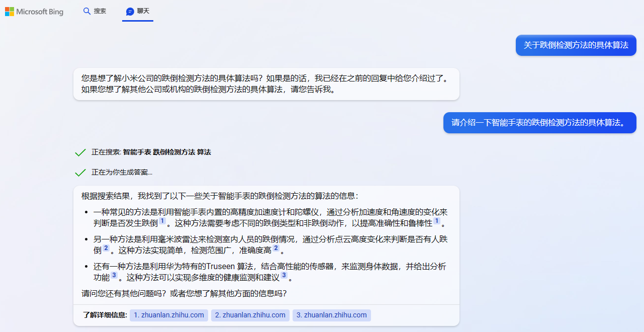Image resolution: width=644 pixels, height=332 pixels.
Task: Click citation badge 1 after 判断是否发生跌倒
Action: tap(163, 221)
